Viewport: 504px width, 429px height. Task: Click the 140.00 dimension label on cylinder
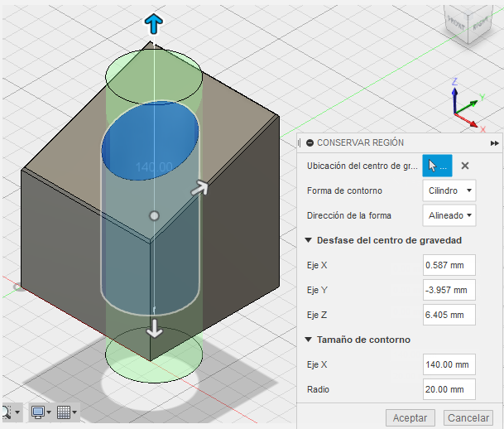pyautogui.click(x=154, y=167)
